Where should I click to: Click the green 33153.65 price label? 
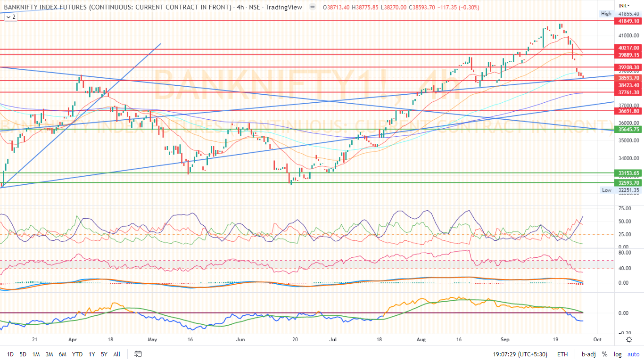628,173
